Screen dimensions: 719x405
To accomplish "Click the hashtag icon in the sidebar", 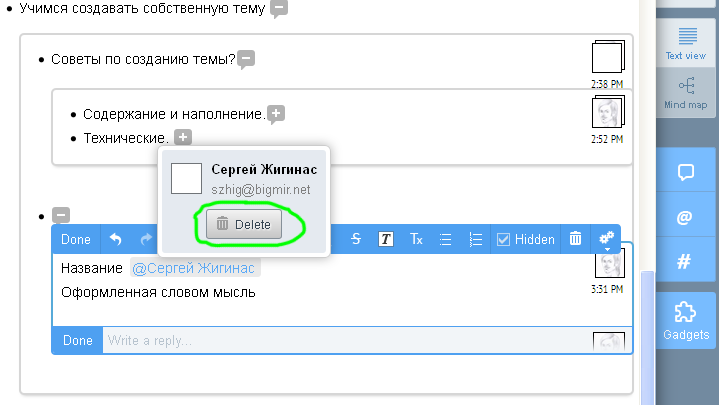I will click(686, 262).
